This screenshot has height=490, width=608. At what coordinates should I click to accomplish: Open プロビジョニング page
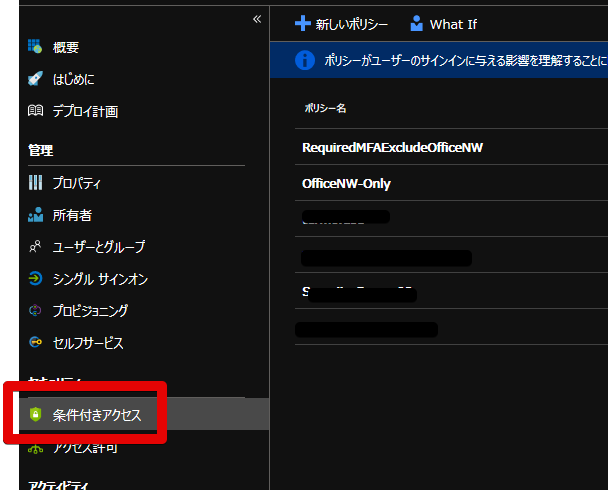90,311
